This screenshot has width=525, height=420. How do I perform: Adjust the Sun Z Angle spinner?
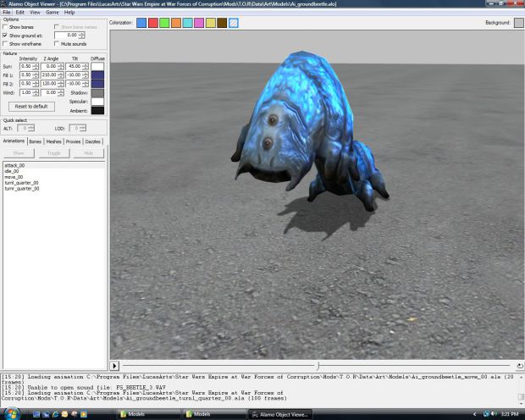[52, 66]
